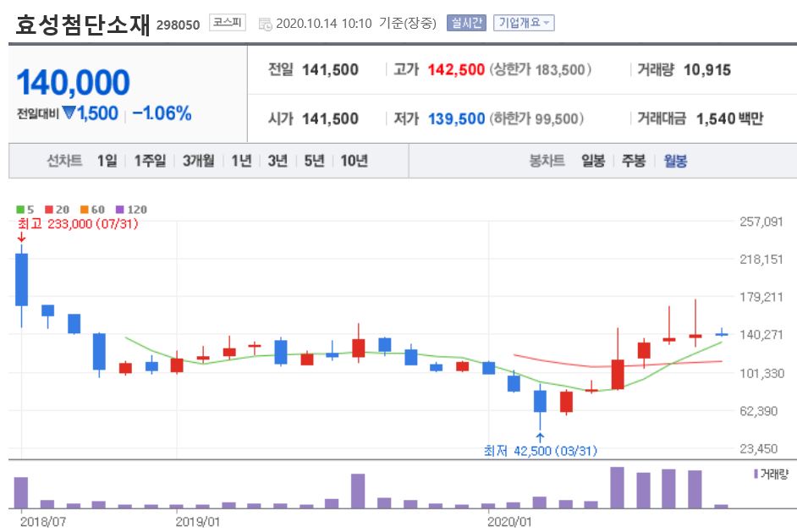The width and height of the screenshot is (797, 532).
Task: Click the 거래량 value 10,915
Action: tap(707, 69)
